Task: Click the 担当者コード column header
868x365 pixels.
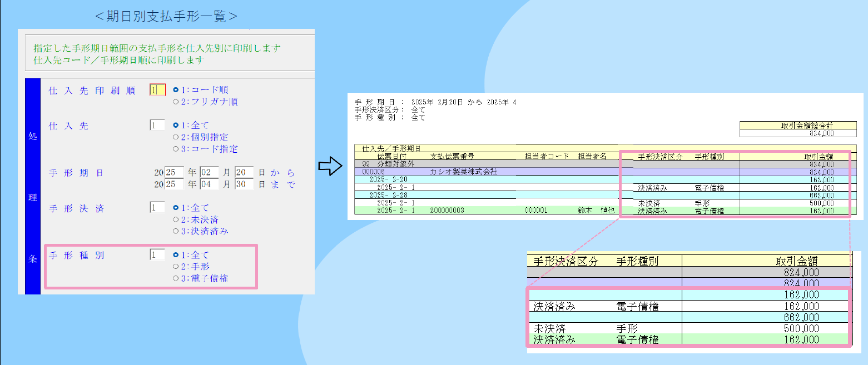Action: point(547,157)
